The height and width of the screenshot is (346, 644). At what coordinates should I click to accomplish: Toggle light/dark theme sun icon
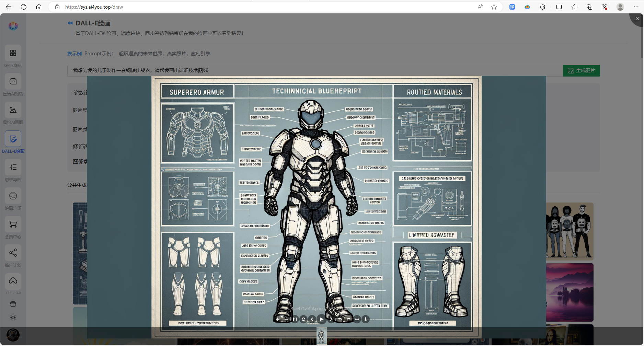(x=13, y=318)
